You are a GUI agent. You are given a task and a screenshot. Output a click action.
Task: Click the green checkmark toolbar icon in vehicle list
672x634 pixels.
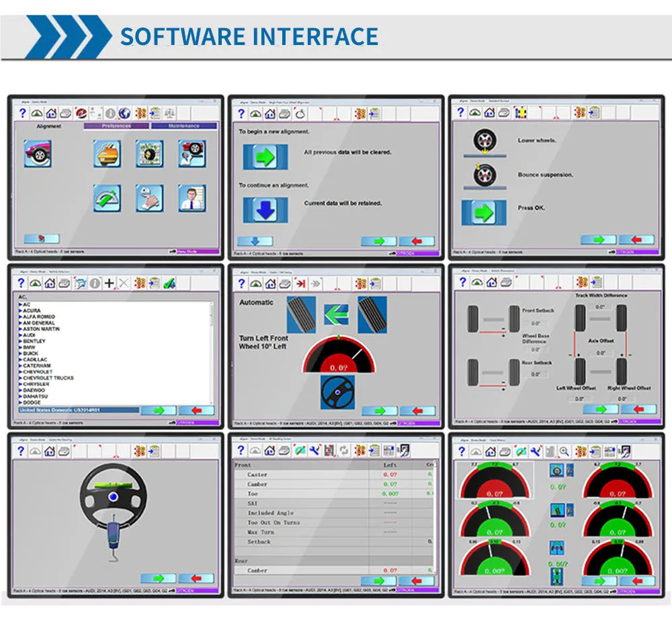coord(170,283)
